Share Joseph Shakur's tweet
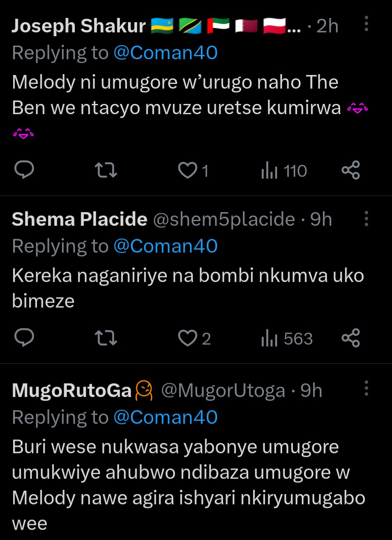Viewport: 392px width, 540px height. click(351, 171)
